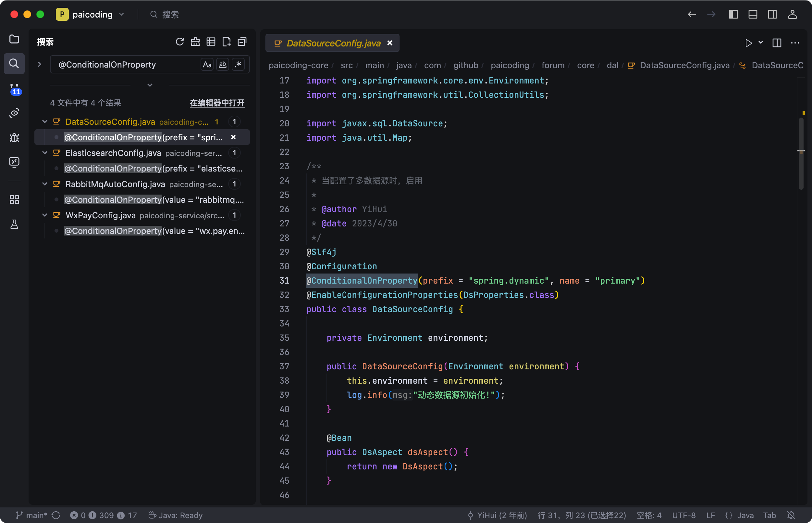The height and width of the screenshot is (523, 812).
Task: Open the Debug bug icon panel
Action: 14,137
